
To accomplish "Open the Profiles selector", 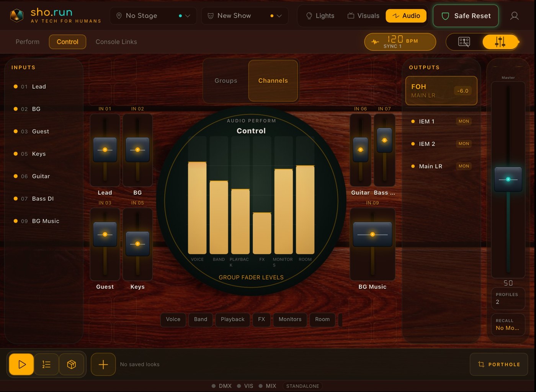I will (x=508, y=298).
